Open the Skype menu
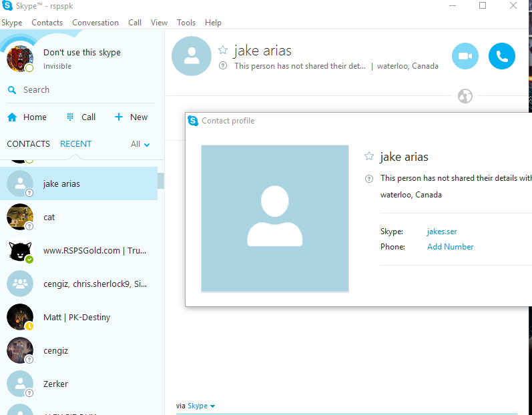Screen dimensions: 532x415 12,23
